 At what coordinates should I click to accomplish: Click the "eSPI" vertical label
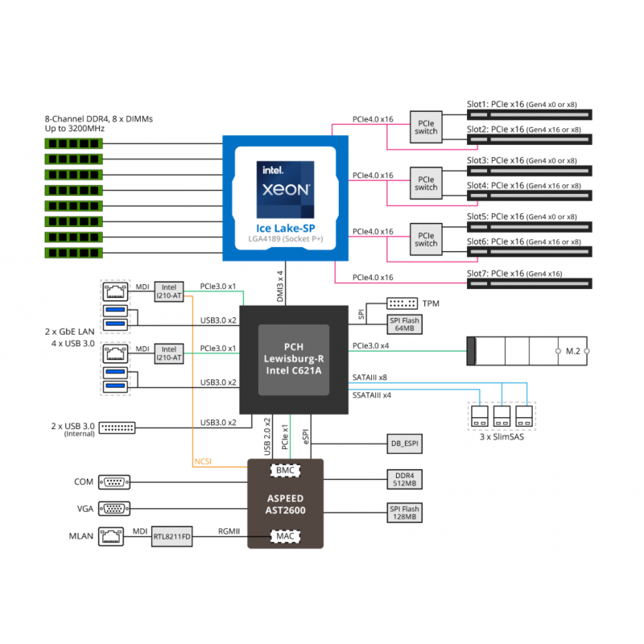306,436
